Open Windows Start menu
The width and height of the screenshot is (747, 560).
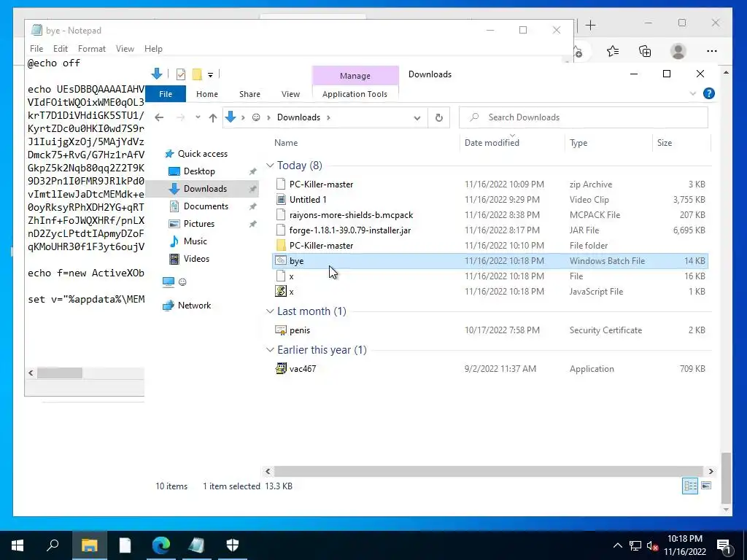point(18,545)
